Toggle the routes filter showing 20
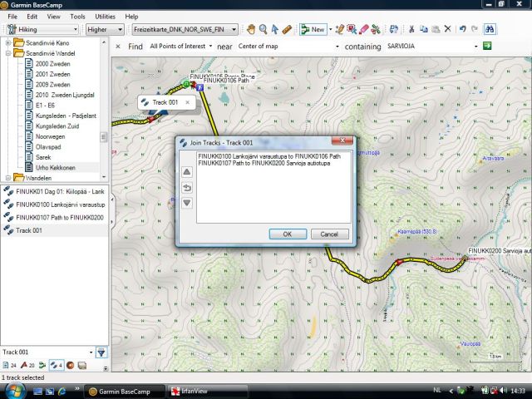The height and width of the screenshot is (399, 532). coord(28,365)
